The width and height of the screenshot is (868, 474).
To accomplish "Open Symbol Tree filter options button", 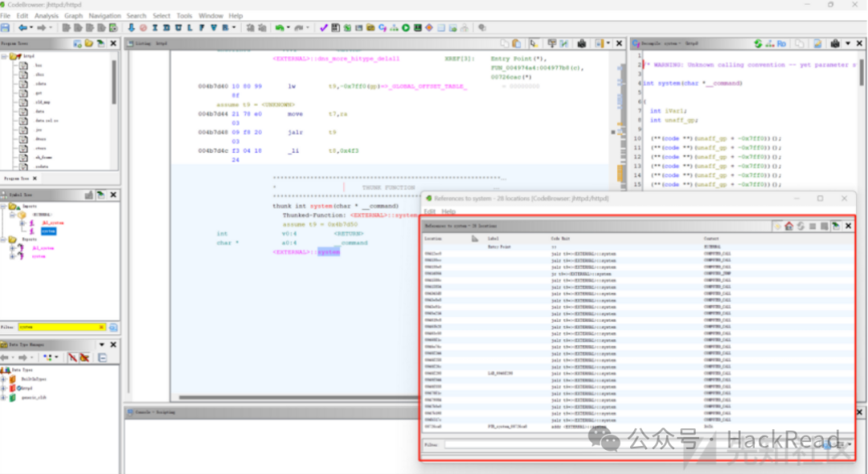I will (113, 328).
